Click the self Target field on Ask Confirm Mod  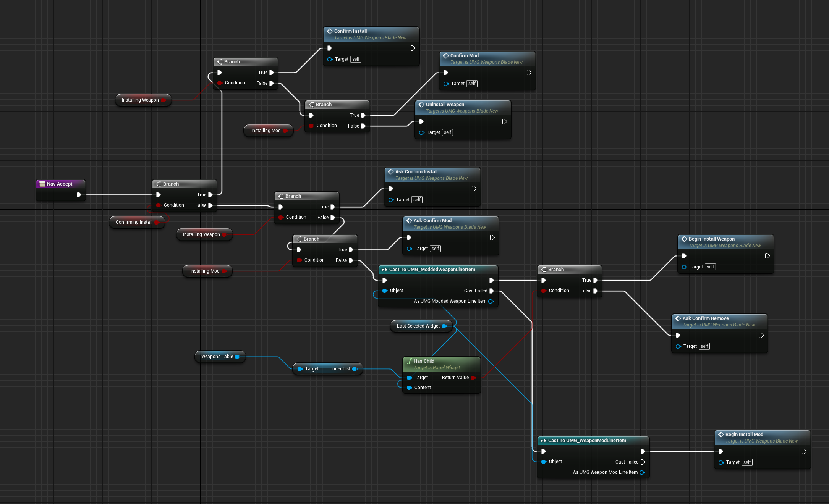point(435,249)
